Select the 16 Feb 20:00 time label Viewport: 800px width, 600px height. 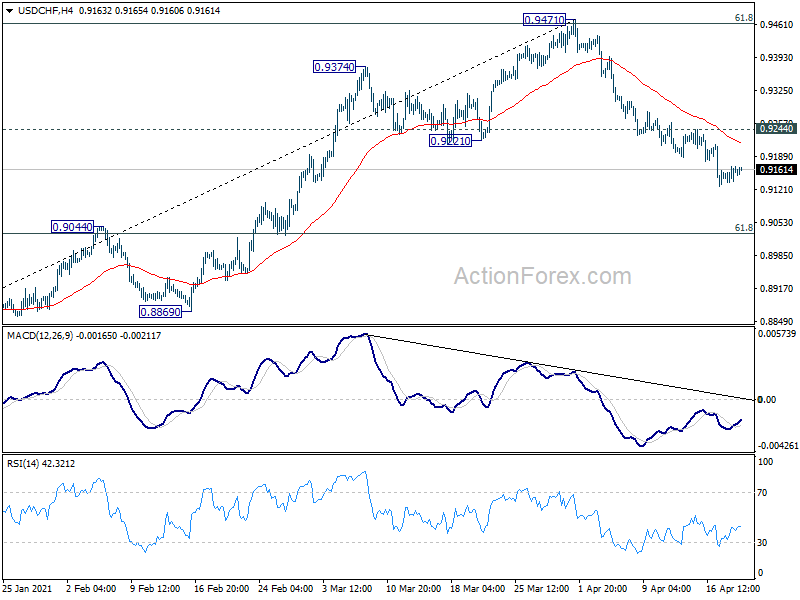point(221,588)
